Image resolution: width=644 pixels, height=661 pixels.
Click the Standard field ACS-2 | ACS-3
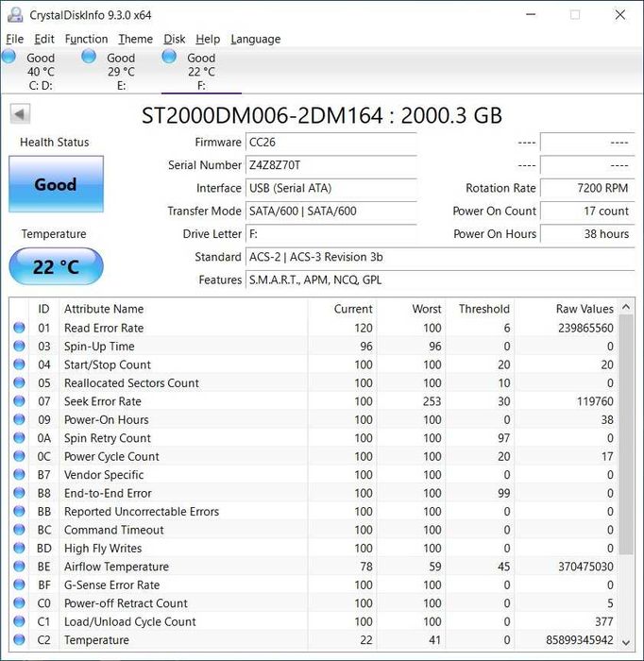440,257
